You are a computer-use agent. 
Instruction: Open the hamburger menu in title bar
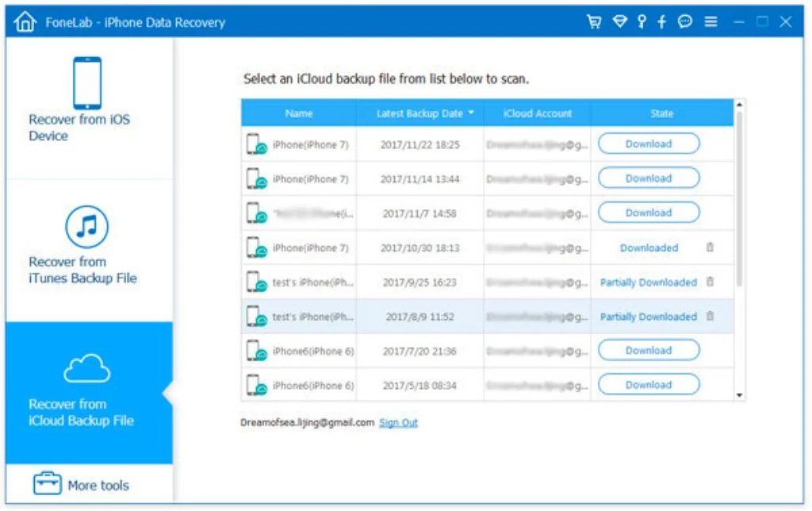(x=711, y=21)
